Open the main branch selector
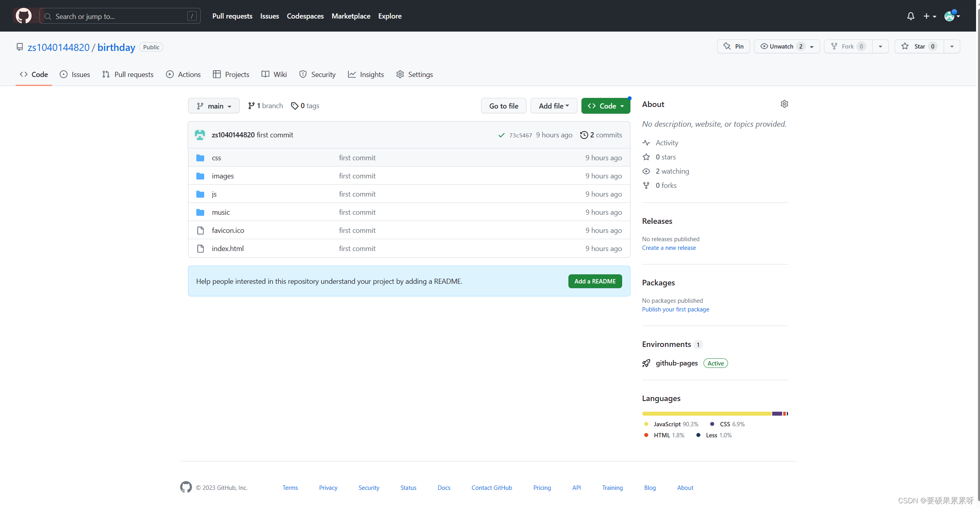This screenshot has width=980, height=508. tap(214, 106)
